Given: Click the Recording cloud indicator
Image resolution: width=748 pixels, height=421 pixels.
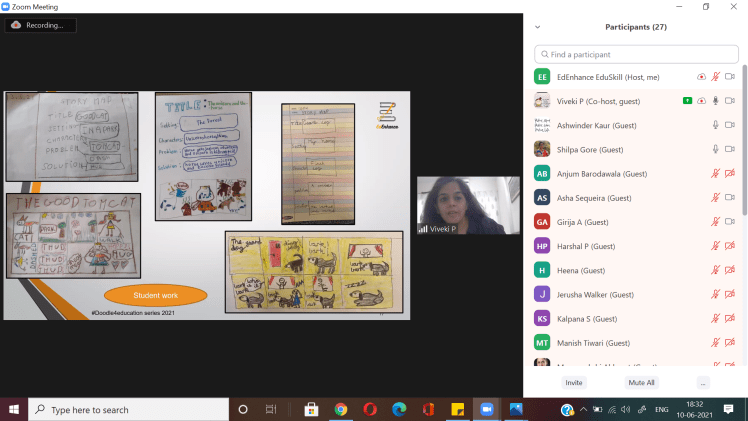Looking at the screenshot, I should point(17,25).
